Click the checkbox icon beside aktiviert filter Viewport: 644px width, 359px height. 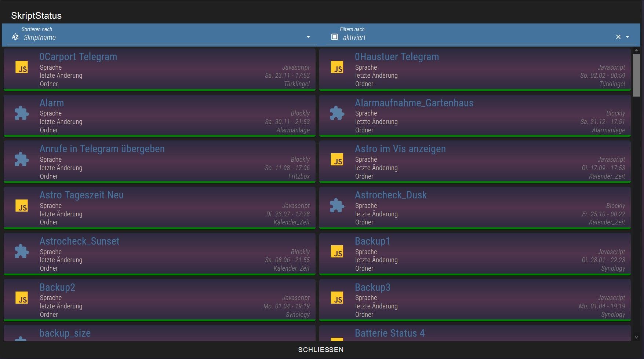[x=334, y=37]
